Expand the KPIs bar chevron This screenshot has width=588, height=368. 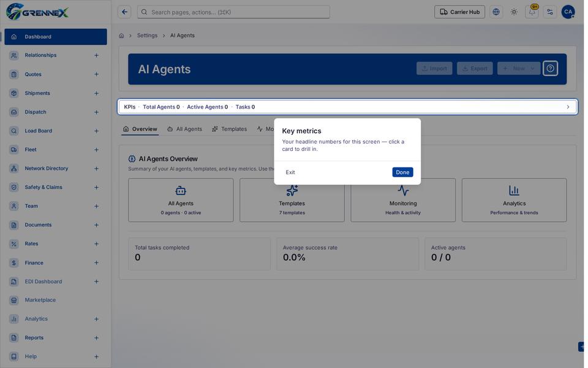click(x=568, y=107)
